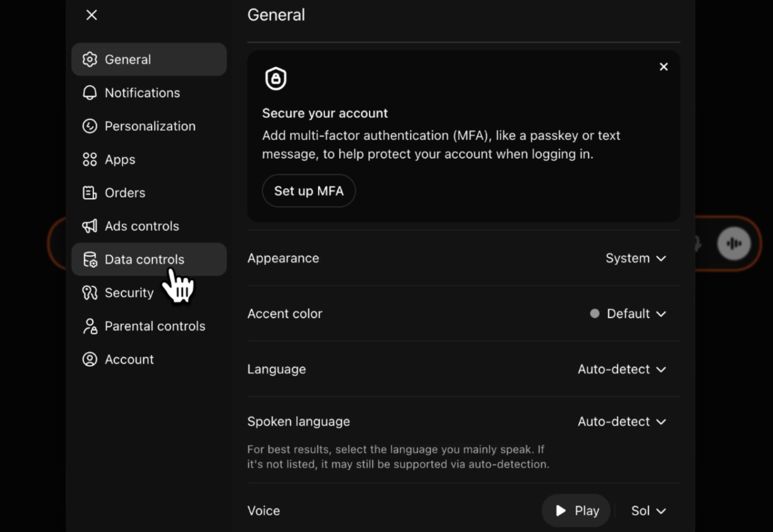Expand the Language Auto-detect dropdown
This screenshot has width=773, height=532.
pos(622,369)
